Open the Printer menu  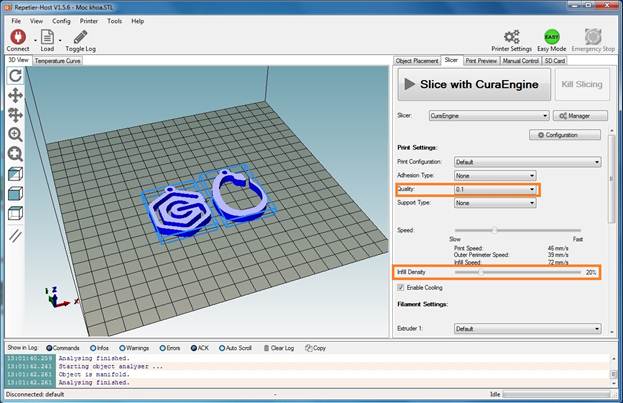coord(89,20)
